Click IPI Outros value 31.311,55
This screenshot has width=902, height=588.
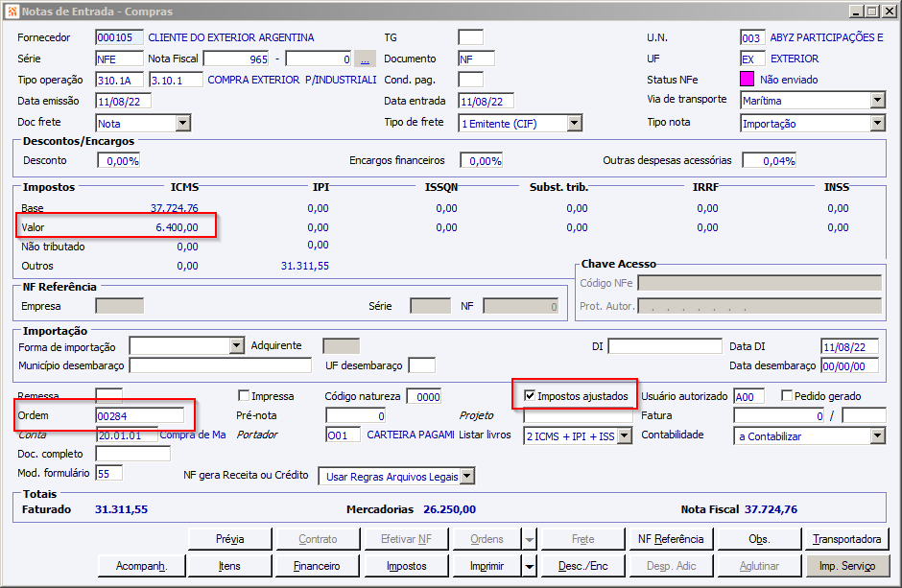point(305,266)
